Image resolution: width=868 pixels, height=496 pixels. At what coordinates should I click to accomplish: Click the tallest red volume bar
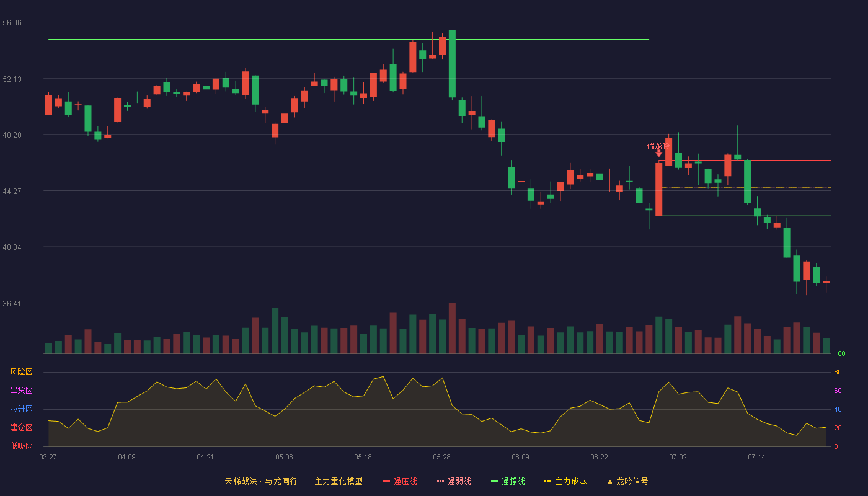pos(452,328)
